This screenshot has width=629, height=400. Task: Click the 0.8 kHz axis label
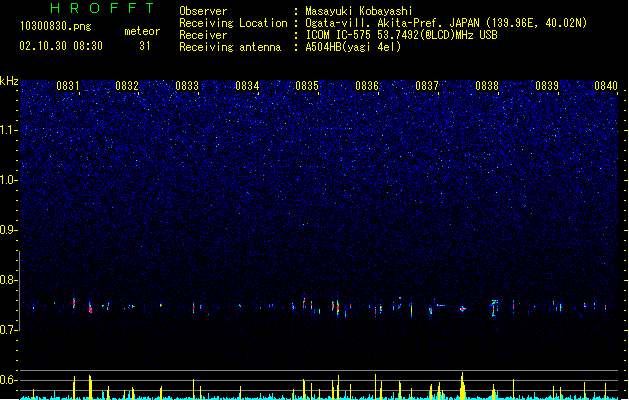tap(8, 280)
